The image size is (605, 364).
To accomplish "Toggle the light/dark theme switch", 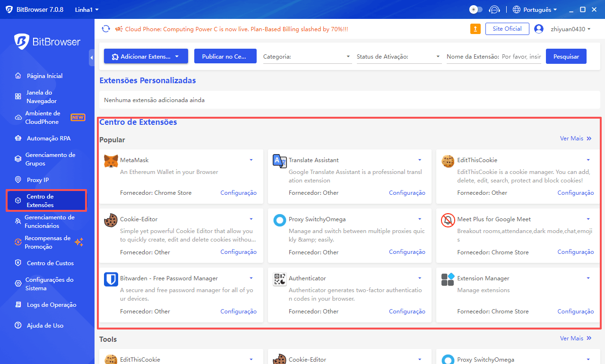I will click(475, 9).
